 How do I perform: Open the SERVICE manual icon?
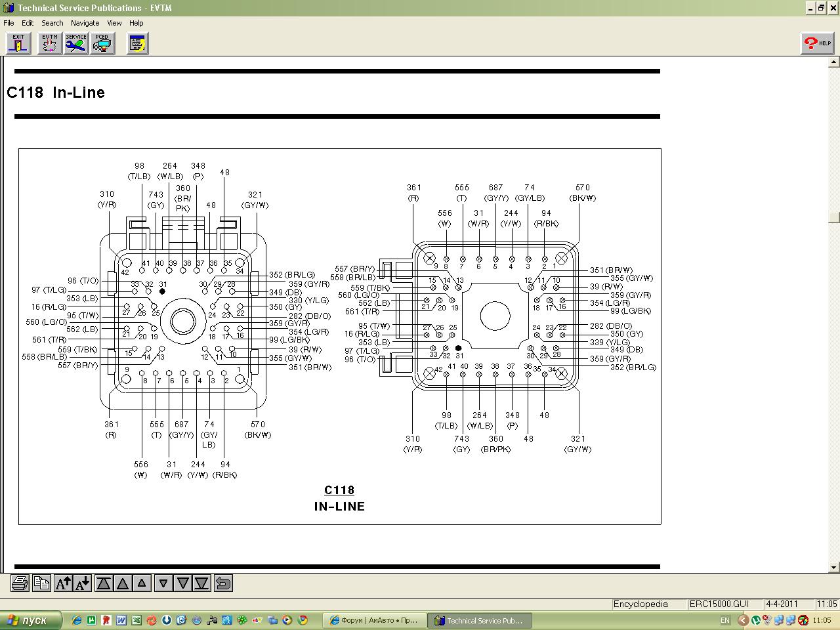click(76, 43)
